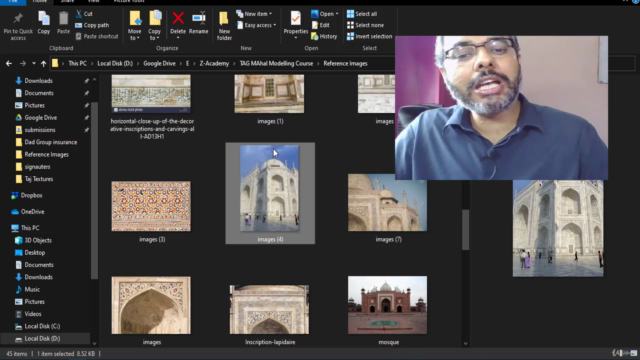Open the Copy to menu
The image size is (640, 360).
pos(155,25)
